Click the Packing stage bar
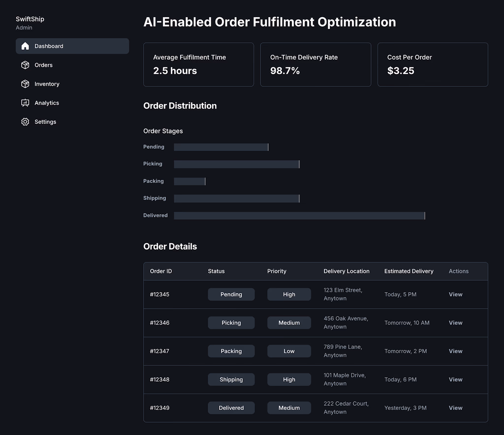 [189, 181]
